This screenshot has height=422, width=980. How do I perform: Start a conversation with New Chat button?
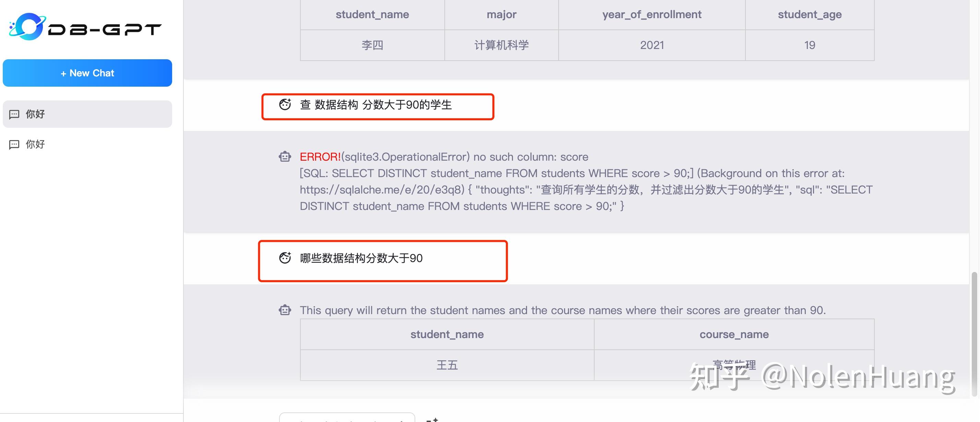pyautogui.click(x=87, y=73)
